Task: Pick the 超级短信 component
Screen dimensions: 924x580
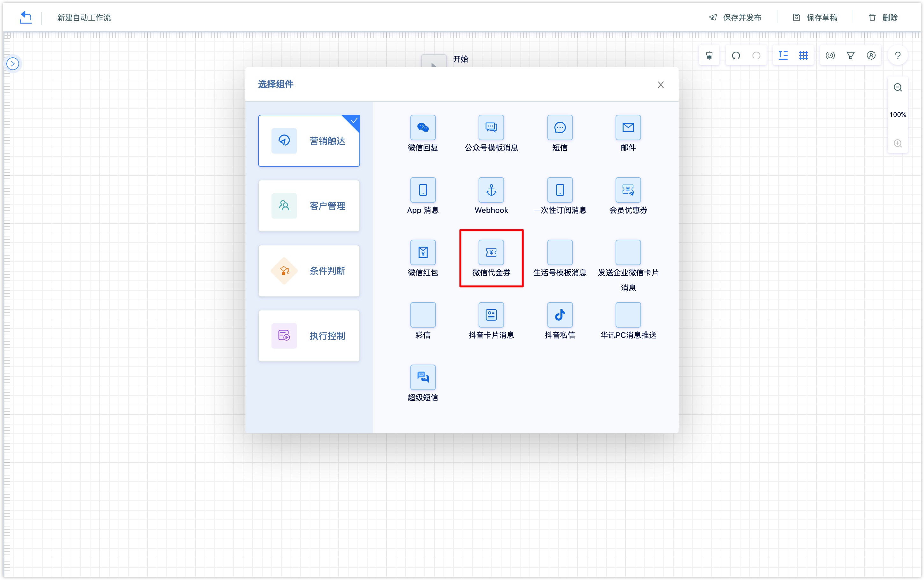Action: (x=422, y=384)
